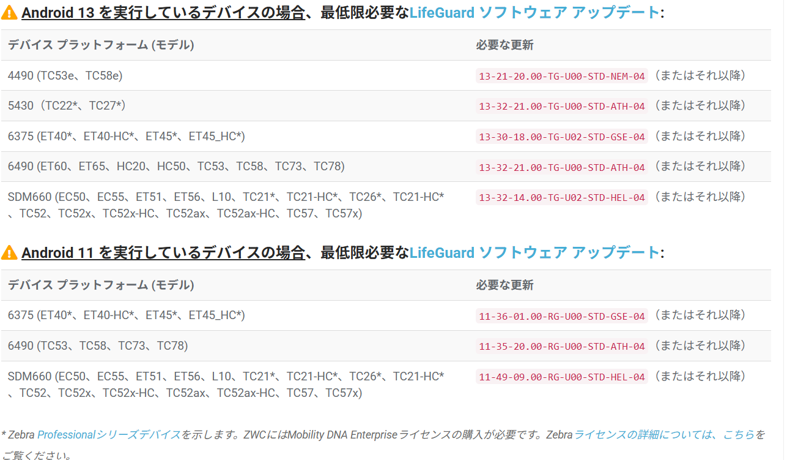Select update code 11-36-01.00-RG-U00-STD-GSE-04
This screenshot has width=787, height=460.
point(562,316)
